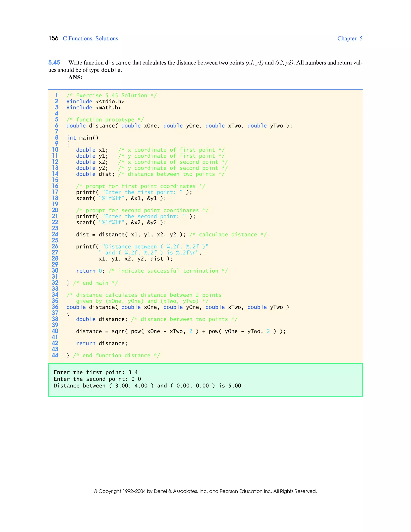
Task: Click the sqrt( pow( xOne - xTwo statement
Action: tap(181, 331)
